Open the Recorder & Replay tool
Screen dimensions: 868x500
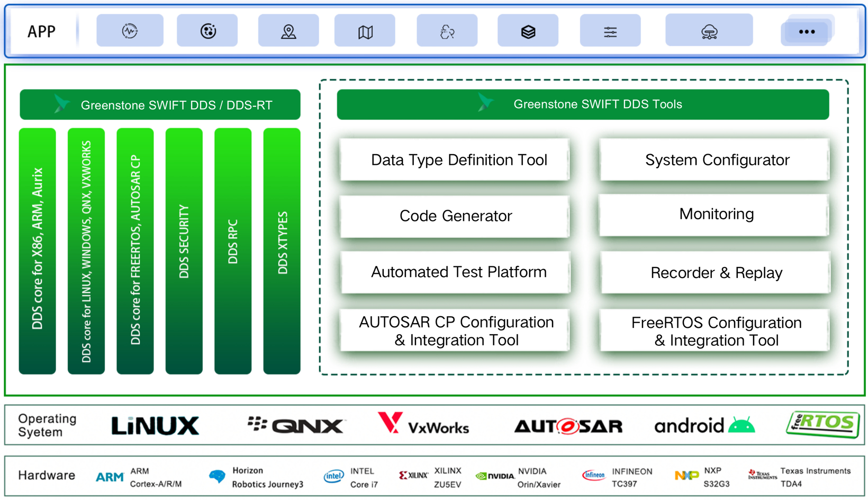716,272
